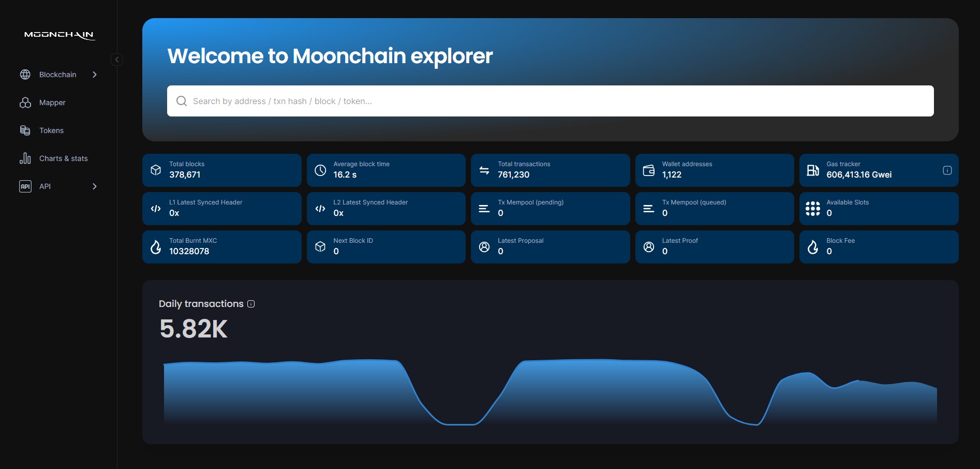Expand the Blockchain menu chevron
This screenshot has width=980, height=469.
pyautogui.click(x=95, y=75)
